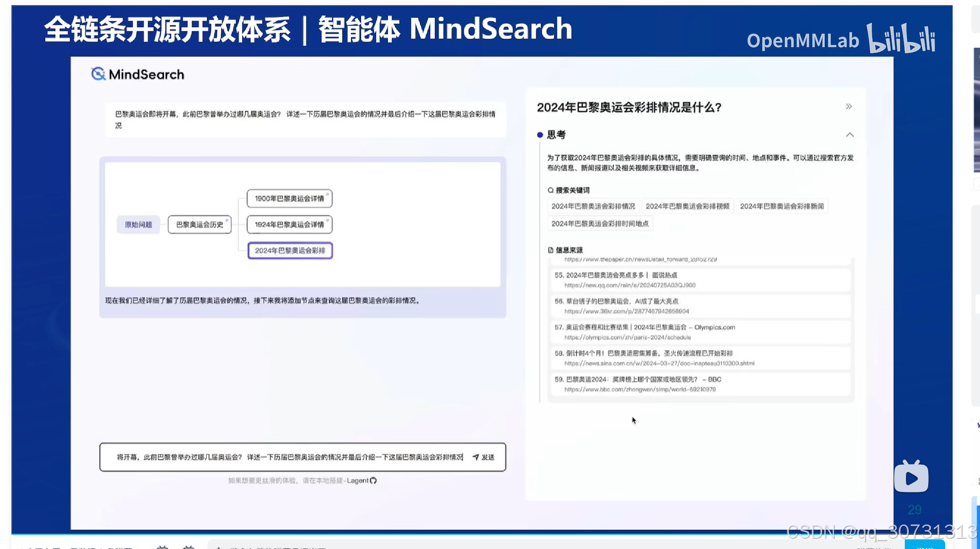The width and height of the screenshot is (980, 549).
Task: Click the Lagent link text
Action: pos(357,481)
